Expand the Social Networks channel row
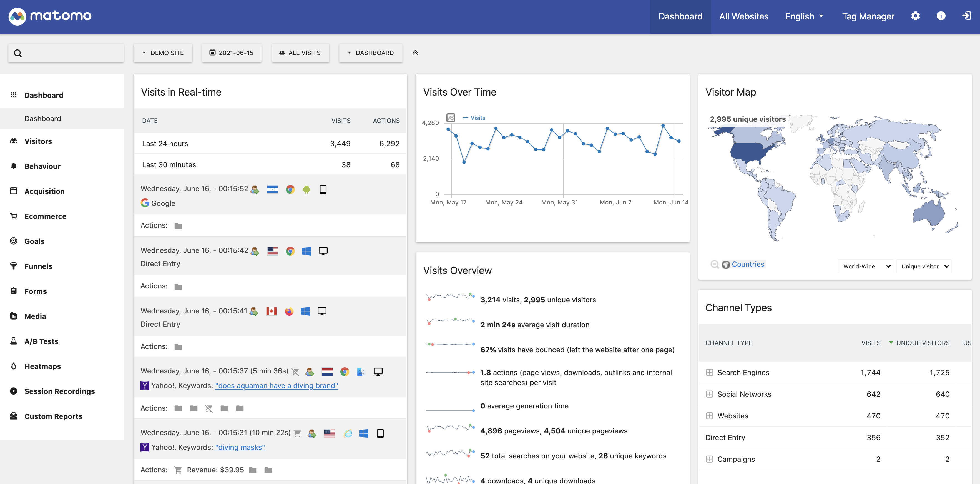The height and width of the screenshot is (484, 980). pyautogui.click(x=710, y=394)
